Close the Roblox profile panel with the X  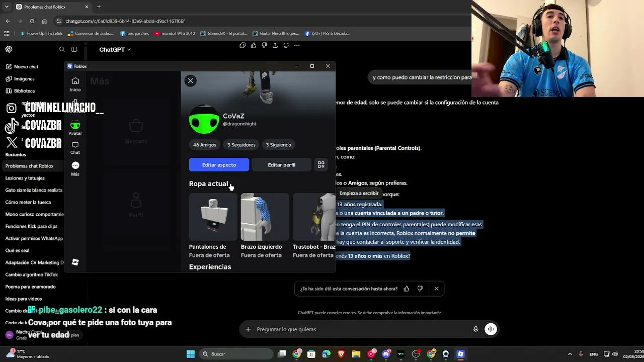click(190, 81)
